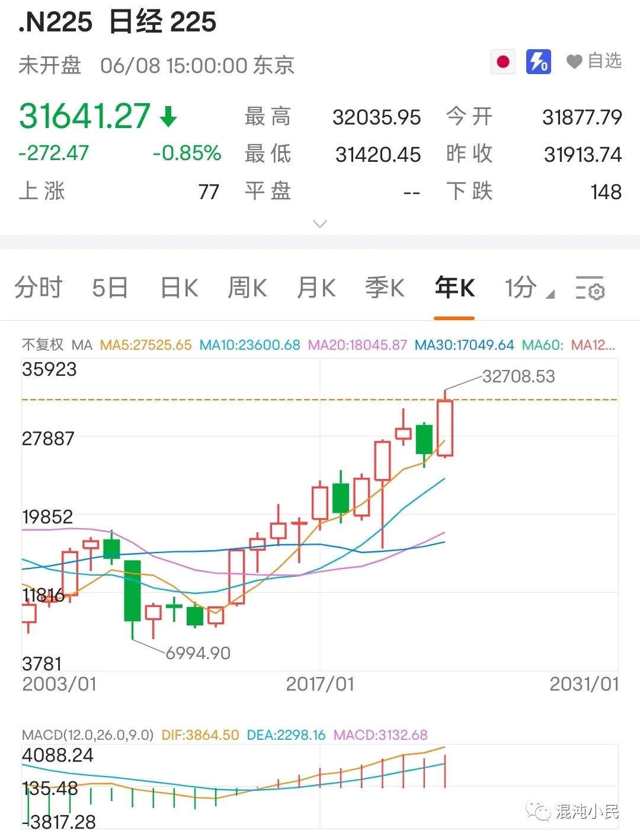Tap the MA5:27525.65 indicator label
This screenshot has width=640, height=840.
(x=146, y=345)
